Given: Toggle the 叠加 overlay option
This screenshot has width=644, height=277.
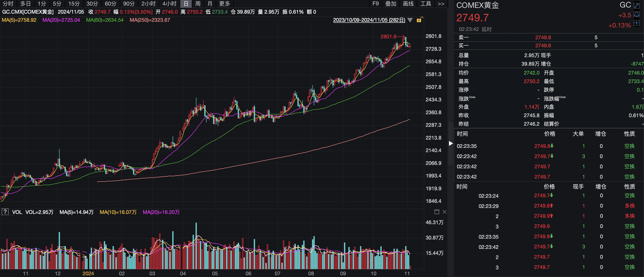Looking at the screenshot, I should coord(390,4).
